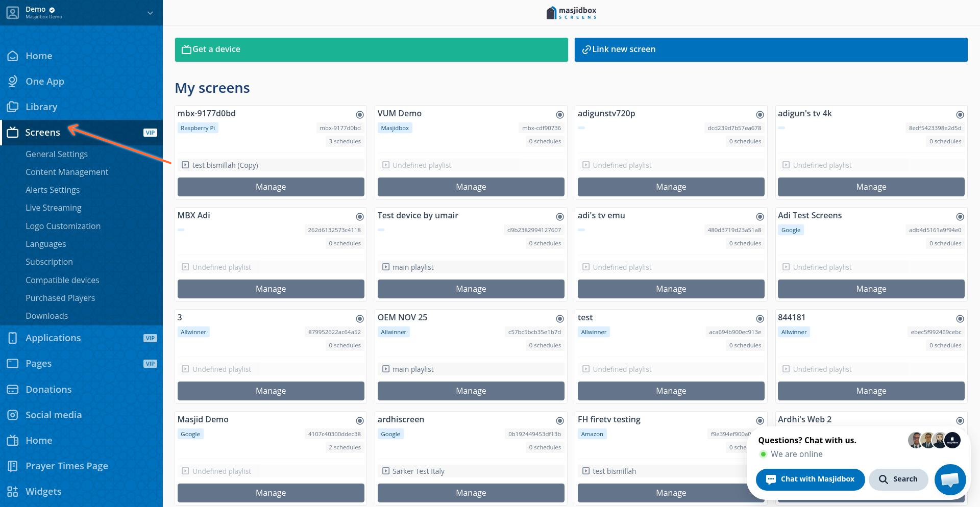Select the Widgets icon

[13, 491]
